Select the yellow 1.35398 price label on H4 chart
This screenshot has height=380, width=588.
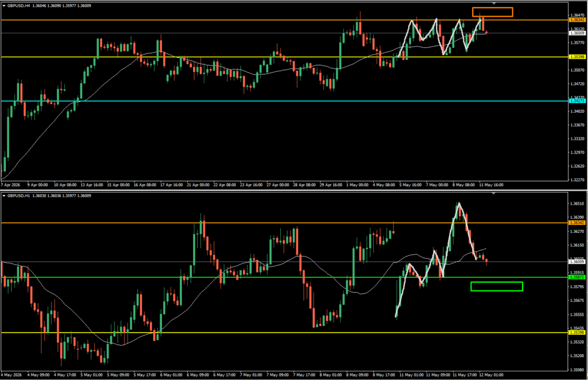577,57
